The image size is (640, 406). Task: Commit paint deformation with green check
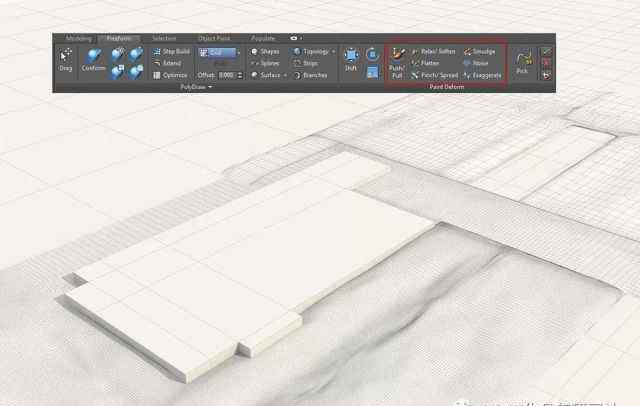tap(546, 51)
